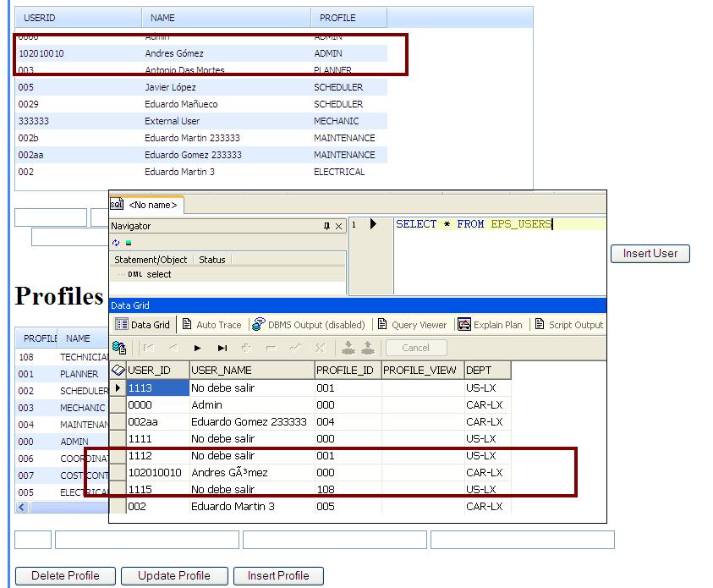Pin the Navigator panel

tap(326, 226)
